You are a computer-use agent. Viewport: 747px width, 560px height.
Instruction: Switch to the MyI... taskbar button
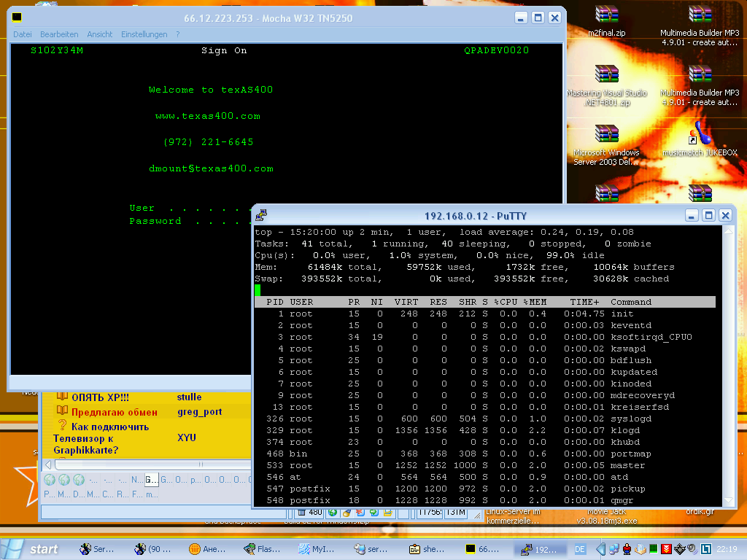(x=318, y=549)
